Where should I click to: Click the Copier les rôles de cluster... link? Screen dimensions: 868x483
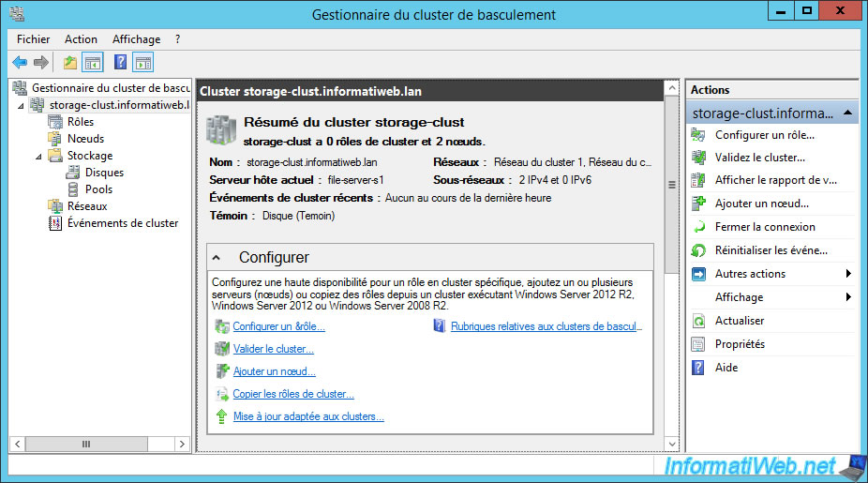tap(293, 394)
